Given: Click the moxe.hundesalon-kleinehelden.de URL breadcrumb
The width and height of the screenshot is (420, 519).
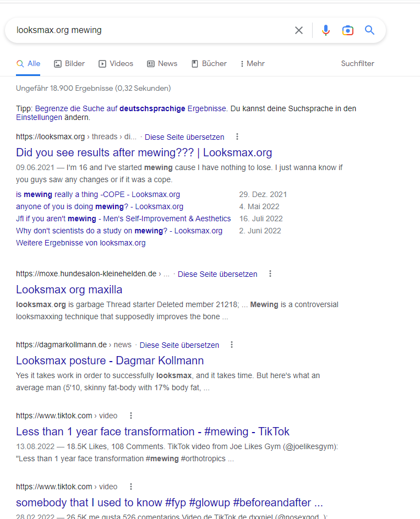Looking at the screenshot, I should [92, 274].
